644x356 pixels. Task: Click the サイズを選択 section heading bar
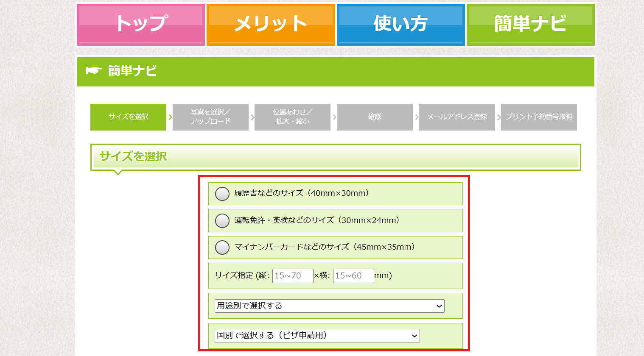(335, 157)
